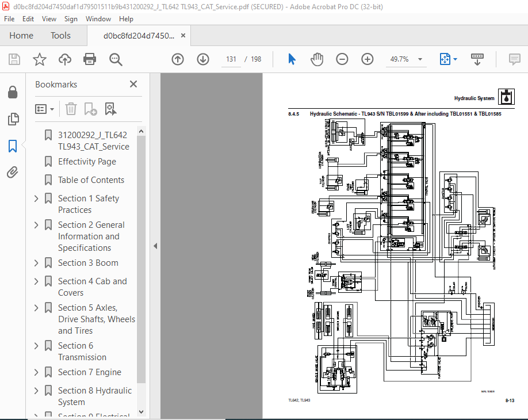
Task: Open the Edit menu
Action: [x=28, y=19]
